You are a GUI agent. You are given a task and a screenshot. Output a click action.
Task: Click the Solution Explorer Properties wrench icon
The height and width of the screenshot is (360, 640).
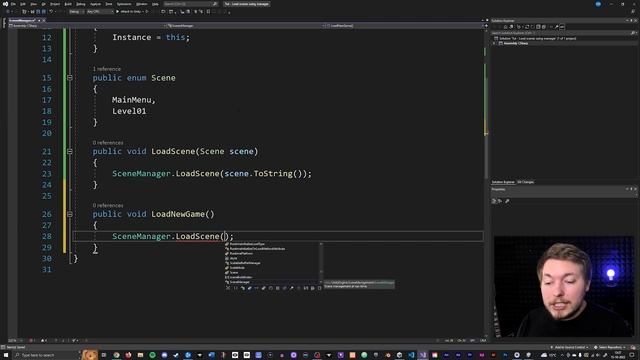point(556,27)
